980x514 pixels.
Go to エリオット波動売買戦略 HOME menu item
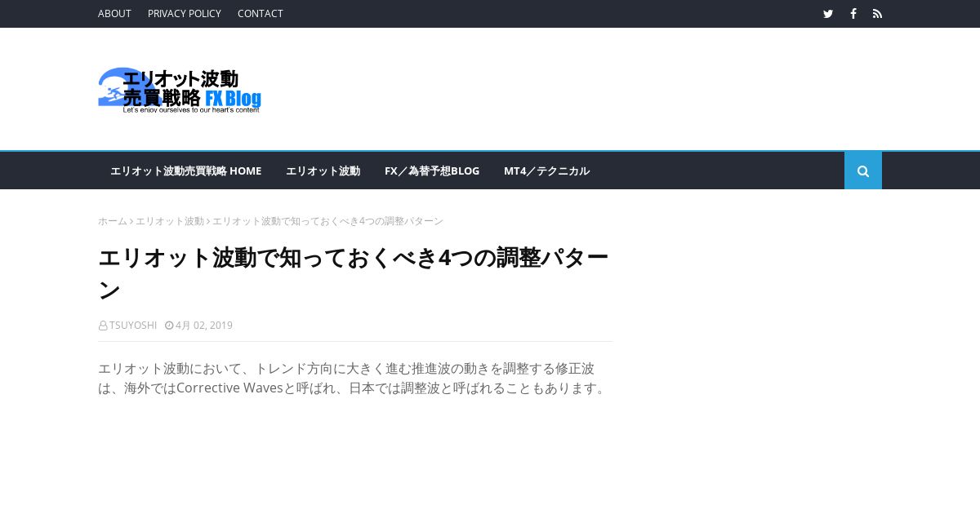click(x=186, y=171)
